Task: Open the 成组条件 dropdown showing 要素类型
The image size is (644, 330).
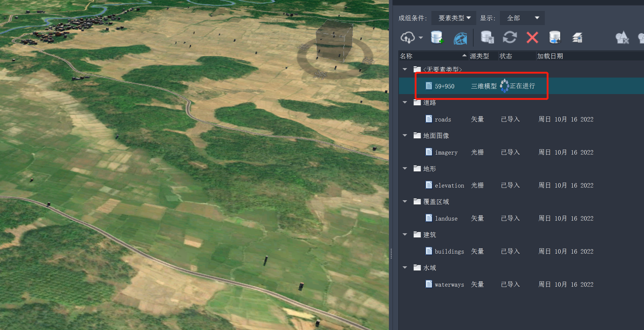Action: [453, 18]
